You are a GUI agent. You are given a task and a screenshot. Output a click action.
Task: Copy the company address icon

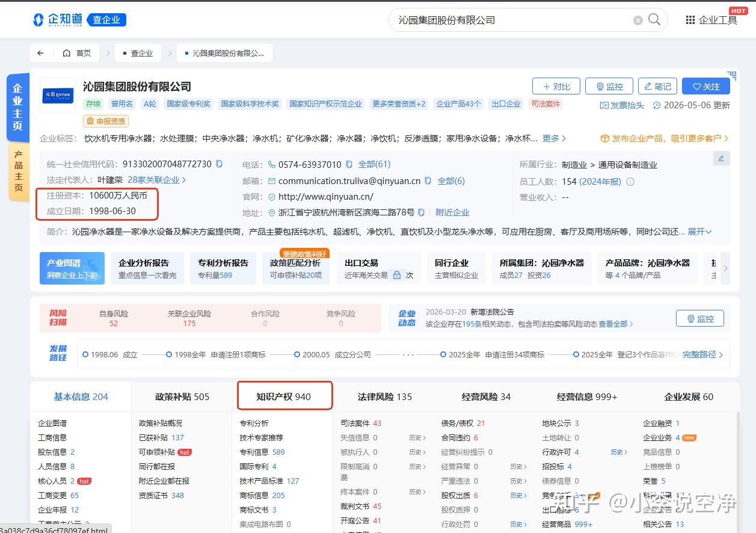coord(422,212)
